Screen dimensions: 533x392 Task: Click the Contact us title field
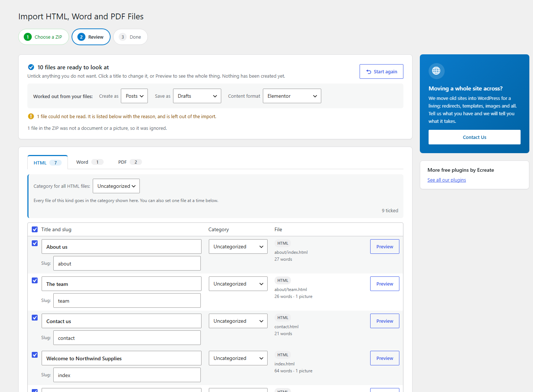pos(122,321)
